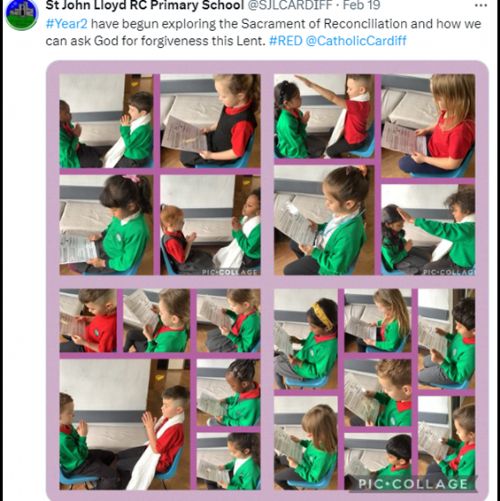Open photo of child in black pinafore reading sheet
500x501 pixels.
210,121
